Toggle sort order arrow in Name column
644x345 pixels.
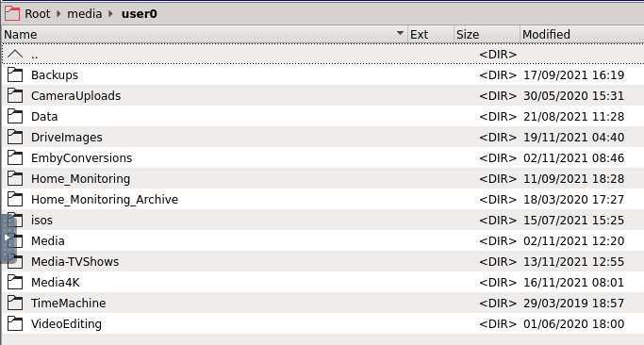point(400,33)
